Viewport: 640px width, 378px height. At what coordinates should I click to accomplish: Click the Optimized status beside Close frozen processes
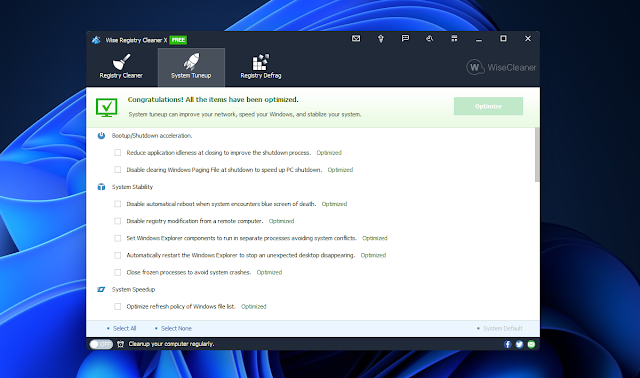tap(269, 272)
